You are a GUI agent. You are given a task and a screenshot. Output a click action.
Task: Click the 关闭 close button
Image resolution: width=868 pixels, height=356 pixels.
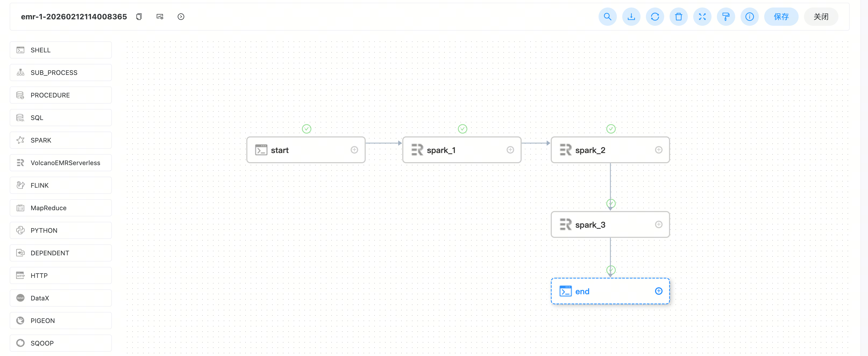(821, 16)
